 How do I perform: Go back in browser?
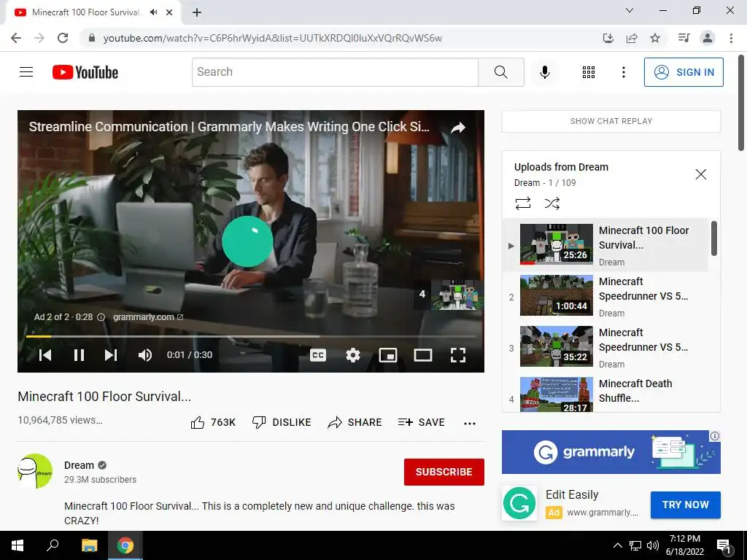[x=16, y=38]
